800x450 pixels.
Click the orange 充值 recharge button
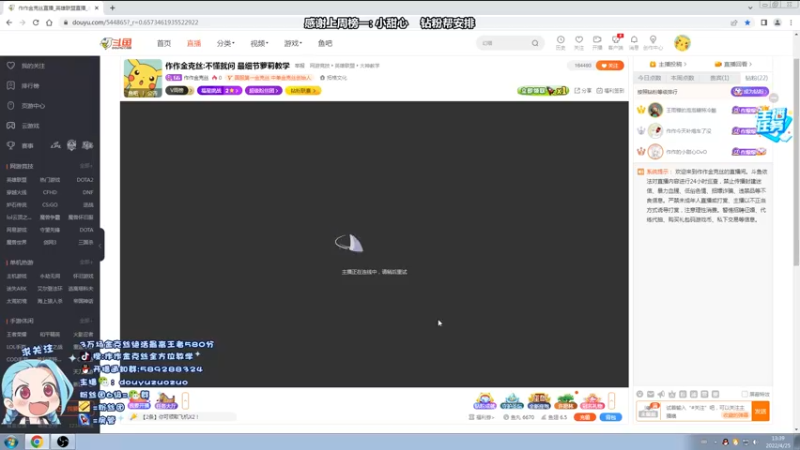coord(585,417)
